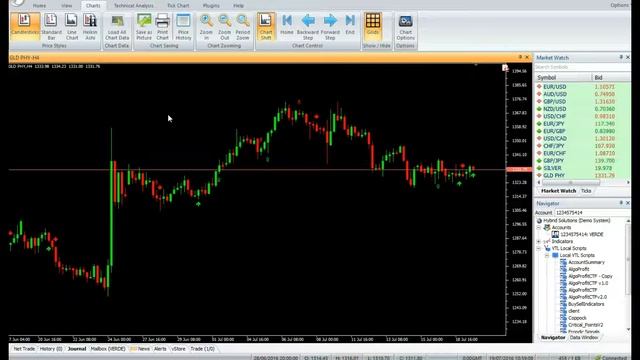The image size is (640, 360).
Task: Select the AlgoProfitCTF - Copy script
Action: click(x=590, y=276)
